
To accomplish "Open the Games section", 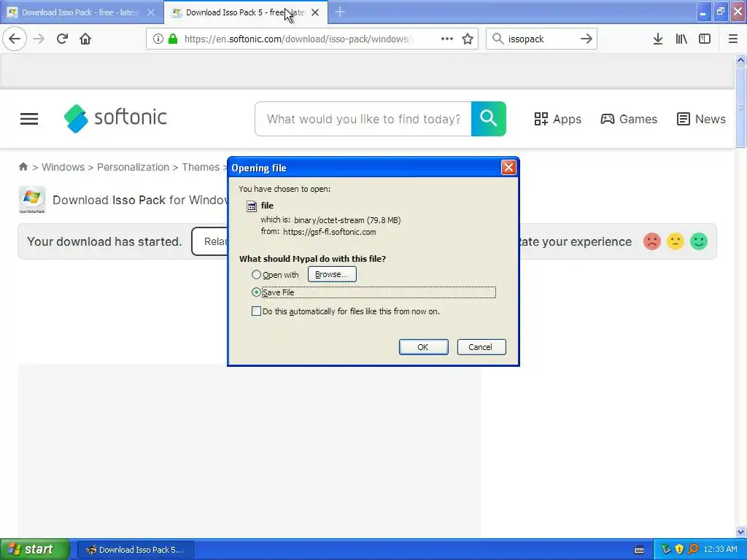I will 628,119.
